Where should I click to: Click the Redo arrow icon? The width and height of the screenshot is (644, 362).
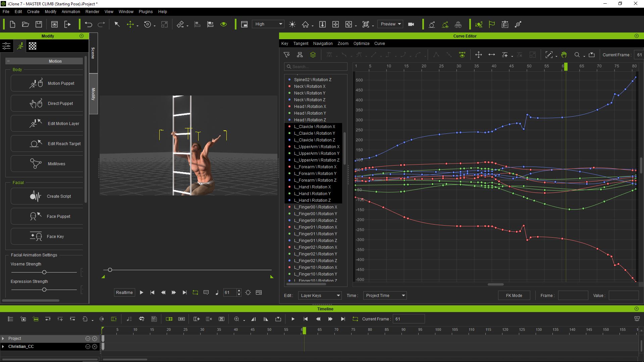pos(101,24)
